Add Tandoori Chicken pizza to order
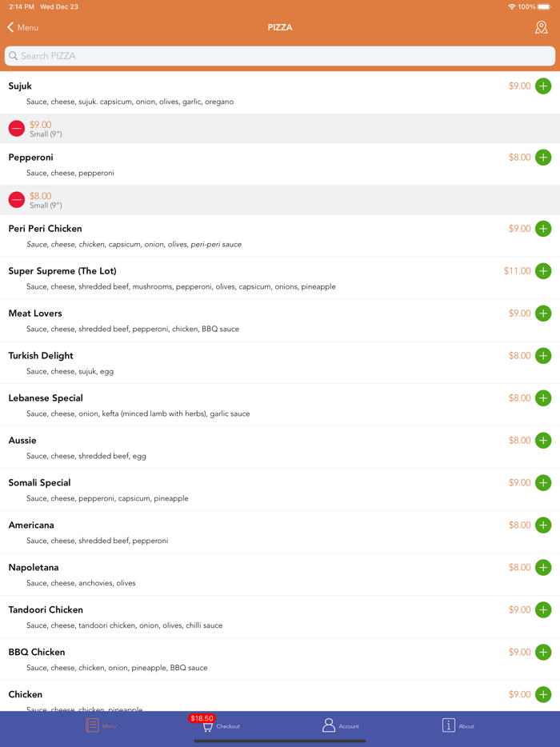Screen dimensions: 560x747 pos(543,610)
